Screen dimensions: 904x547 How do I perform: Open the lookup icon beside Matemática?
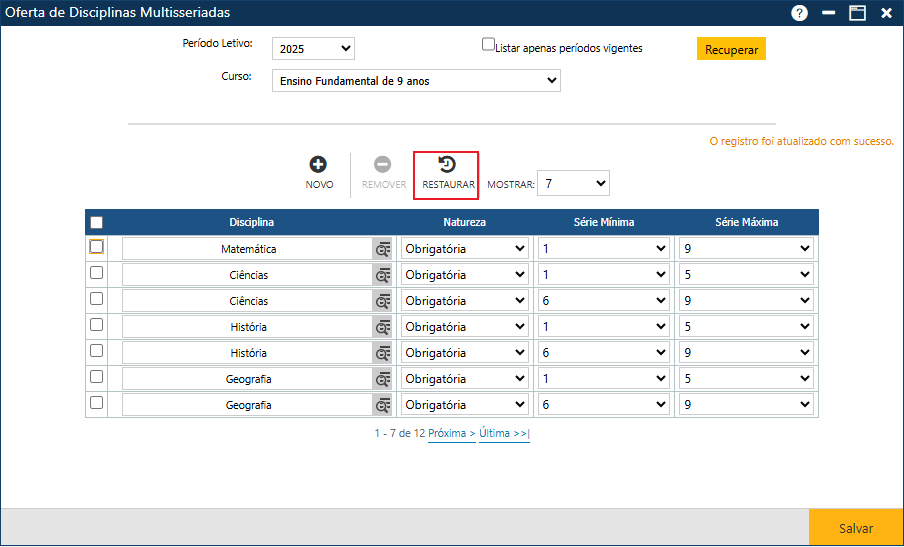coord(382,249)
